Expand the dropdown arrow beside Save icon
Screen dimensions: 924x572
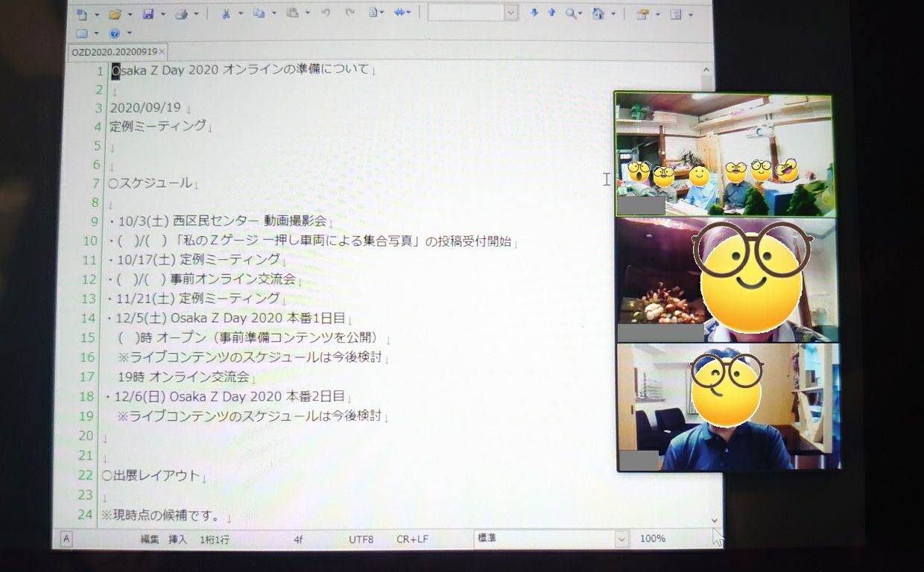[162, 15]
